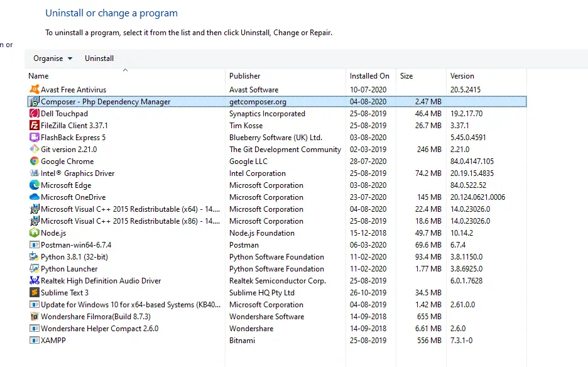Click version 7.3.1-0

(x=461, y=341)
